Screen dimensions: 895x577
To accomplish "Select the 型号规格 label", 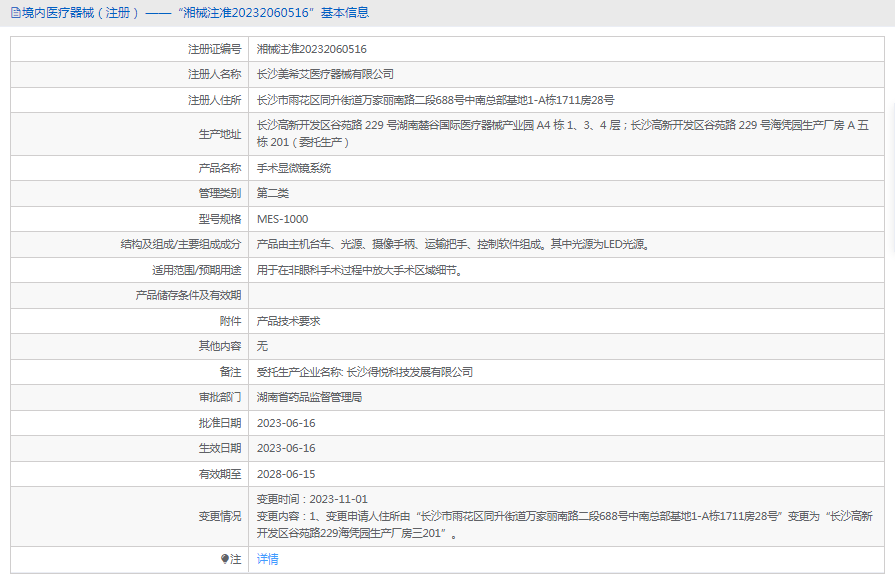I will click(x=220, y=219).
